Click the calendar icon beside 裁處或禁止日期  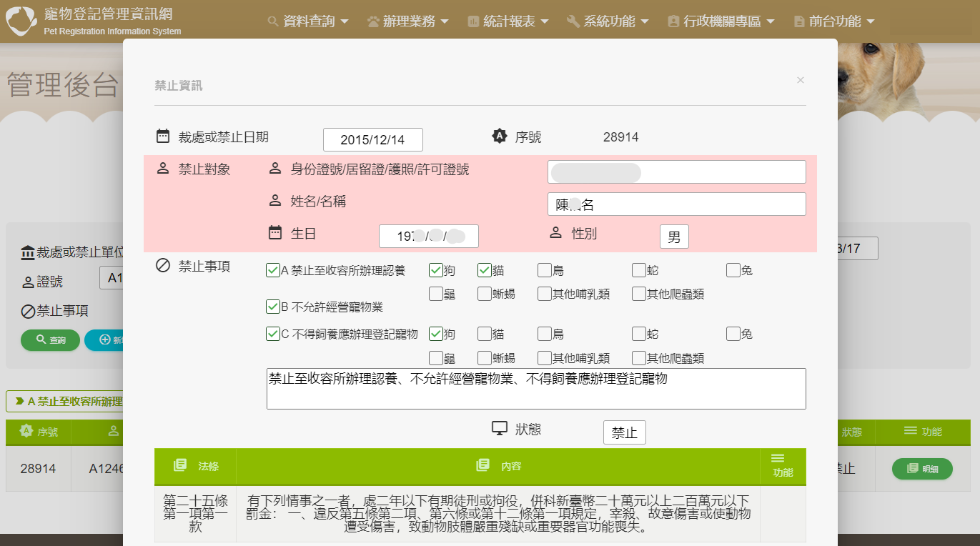[x=163, y=136]
